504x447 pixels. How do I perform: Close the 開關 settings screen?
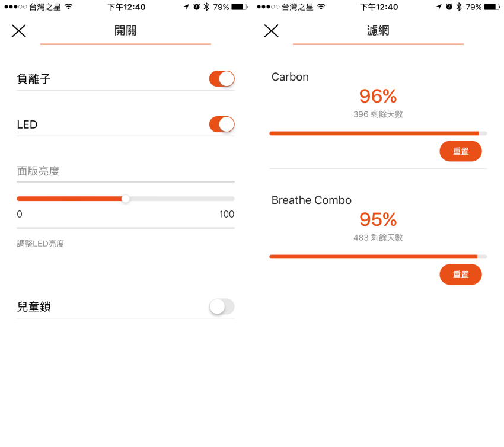pyautogui.click(x=18, y=31)
